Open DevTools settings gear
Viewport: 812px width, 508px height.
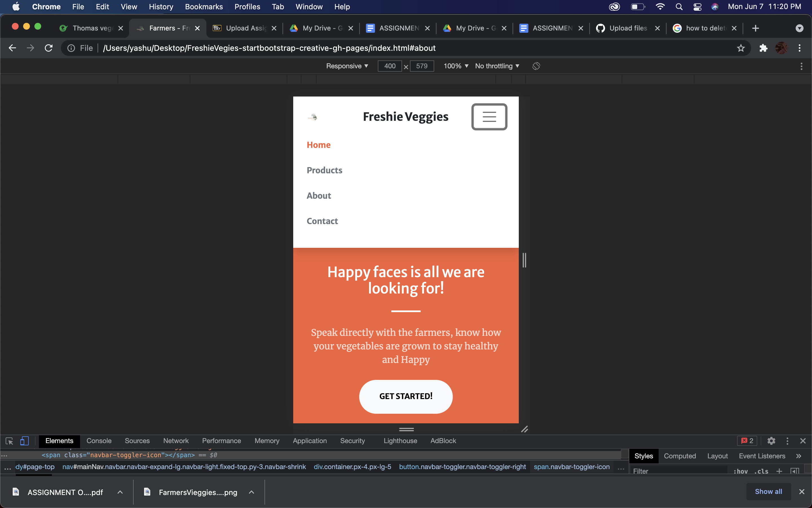(x=771, y=441)
